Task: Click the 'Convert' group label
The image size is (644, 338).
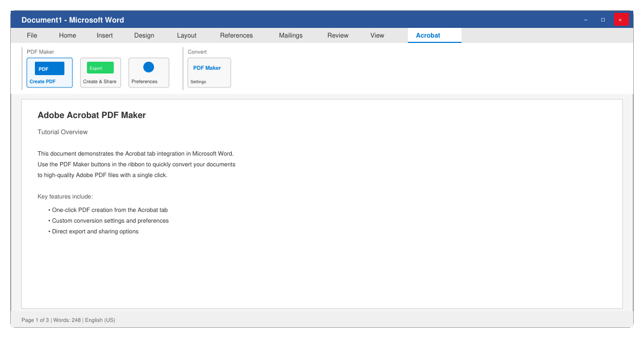Action: [197, 52]
